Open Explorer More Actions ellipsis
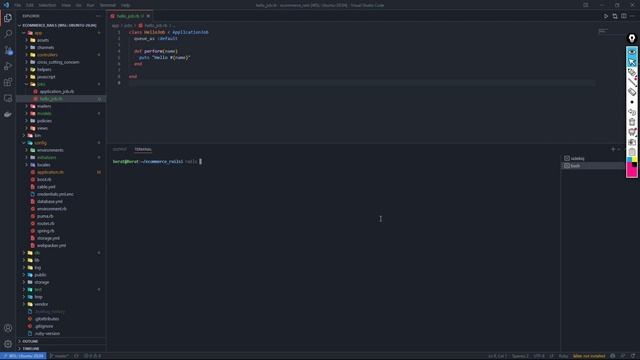Screen dimensions: 640x360 click(98, 16)
